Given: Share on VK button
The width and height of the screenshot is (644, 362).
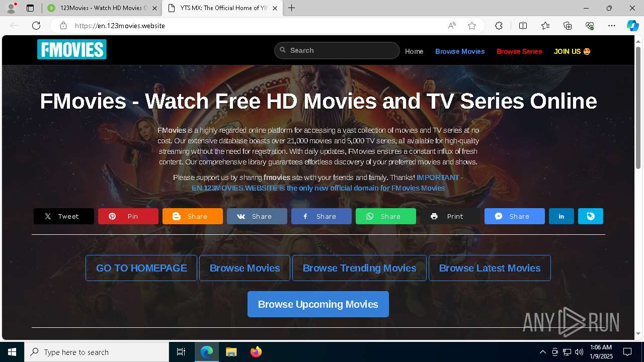Looking at the screenshot, I should point(257,216).
